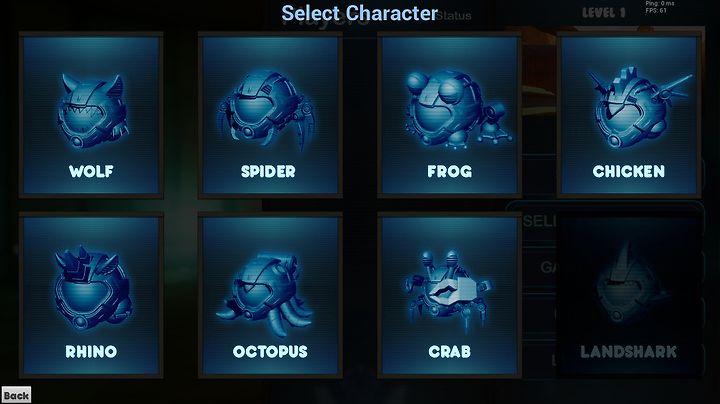Click the Select Character title

pyautogui.click(x=360, y=13)
